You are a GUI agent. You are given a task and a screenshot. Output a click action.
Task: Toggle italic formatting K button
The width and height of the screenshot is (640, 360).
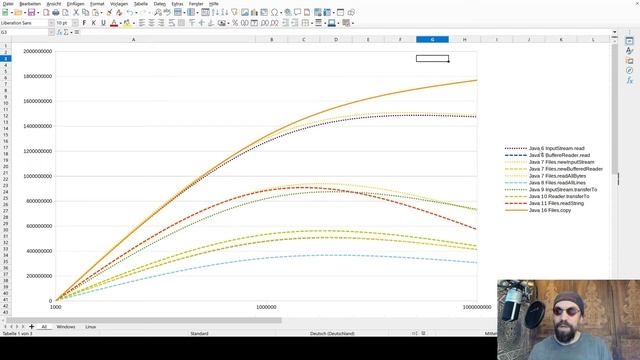pyautogui.click(x=93, y=23)
